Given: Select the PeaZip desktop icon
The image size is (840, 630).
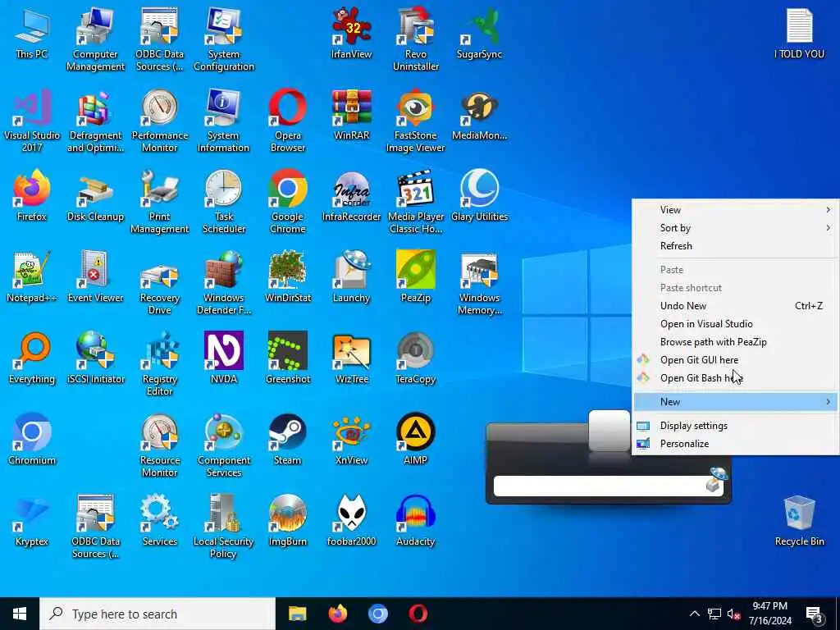Looking at the screenshot, I should coord(416,276).
